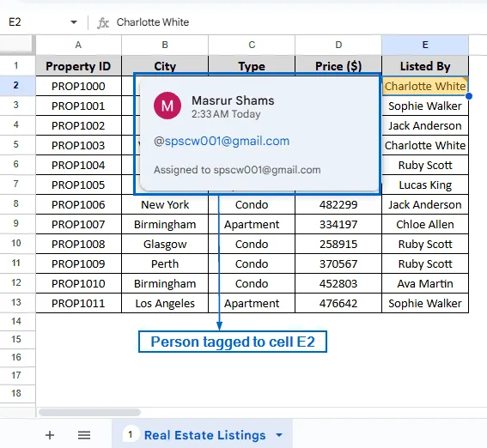487x448 pixels.
Task: Select the Birmingham cell in row 12
Action: 165,283
